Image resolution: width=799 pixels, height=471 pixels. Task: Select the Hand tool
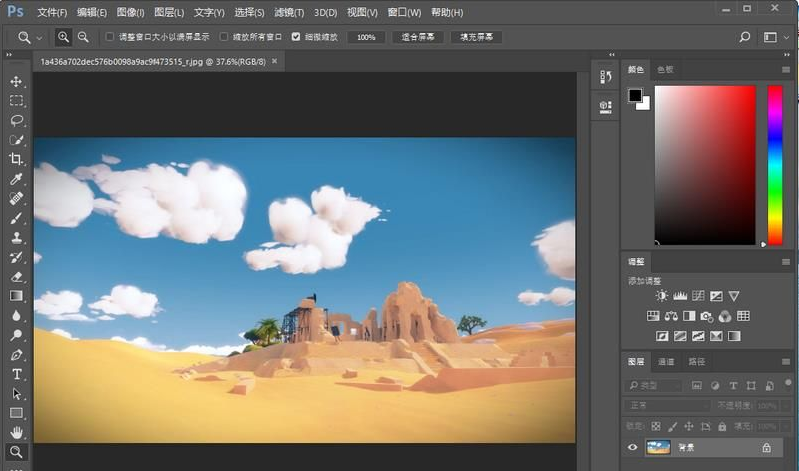(x=16, y=433)
